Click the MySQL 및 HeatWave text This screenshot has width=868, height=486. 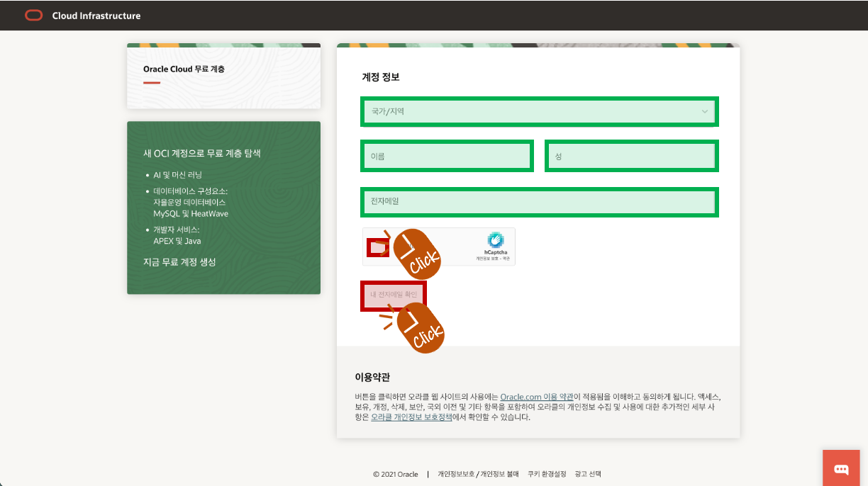[x=191, y=213]
